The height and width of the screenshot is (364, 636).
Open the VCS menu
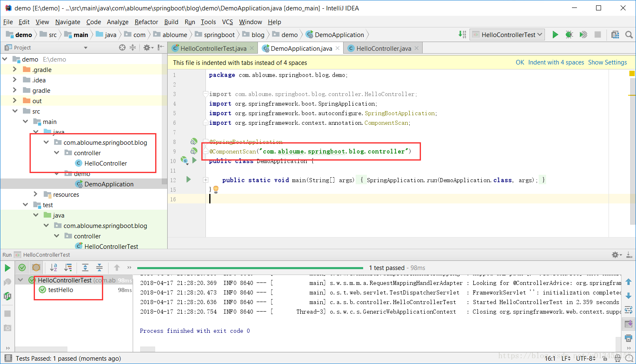228,22
